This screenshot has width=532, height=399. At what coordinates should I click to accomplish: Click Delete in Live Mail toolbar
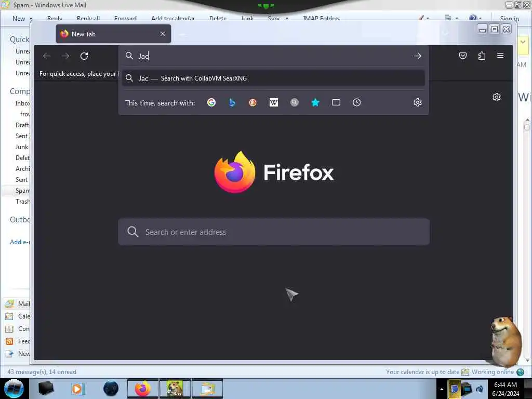click(x=218, y=19)
